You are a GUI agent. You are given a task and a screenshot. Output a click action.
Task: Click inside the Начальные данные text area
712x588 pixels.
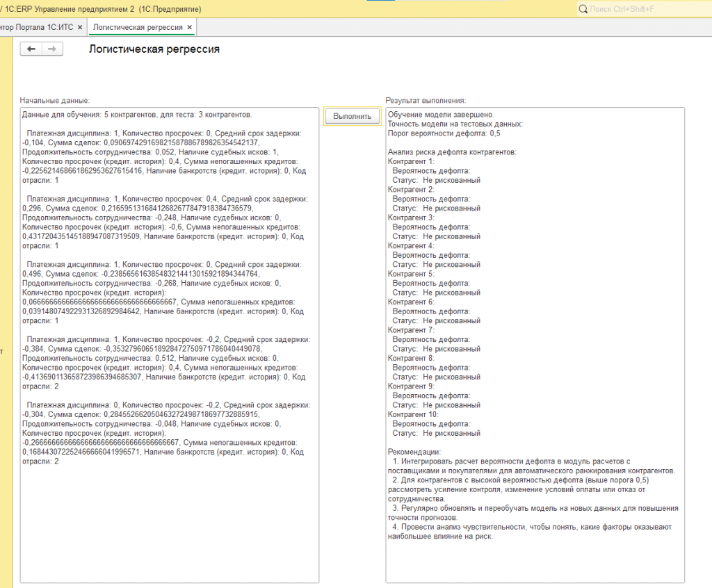170,345
